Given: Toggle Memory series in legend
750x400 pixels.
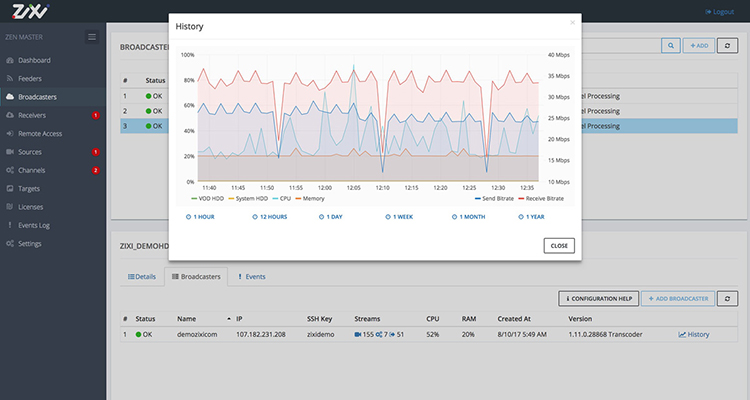Looking at the screenshot, I should click(310, 199).
